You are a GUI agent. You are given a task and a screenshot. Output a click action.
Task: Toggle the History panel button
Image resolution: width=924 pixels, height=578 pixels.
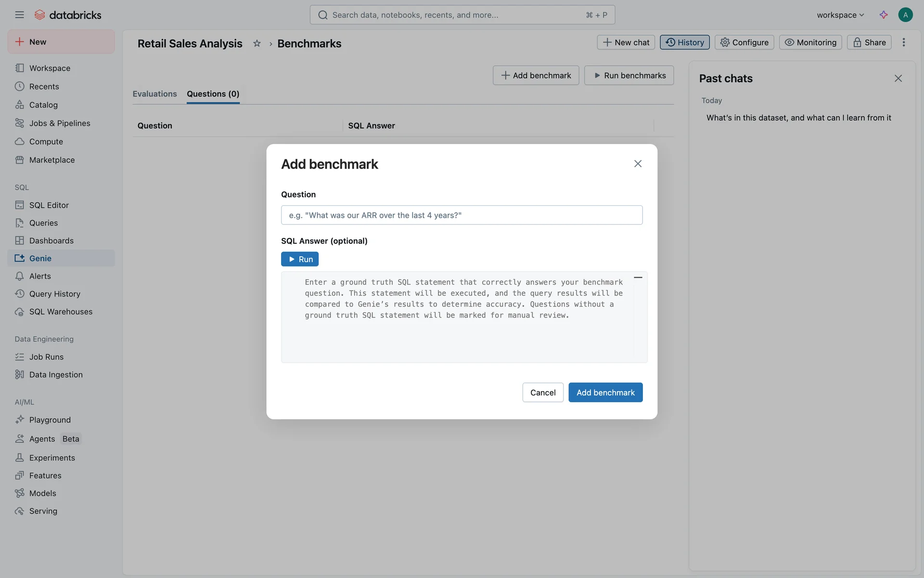coord(684,42)
